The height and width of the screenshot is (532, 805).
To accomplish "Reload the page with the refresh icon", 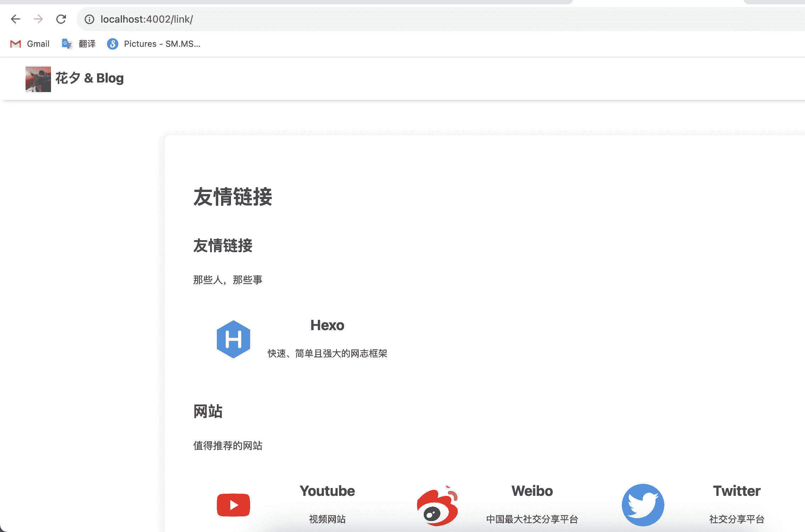I will pyautogui.click(x=61, y=19).
